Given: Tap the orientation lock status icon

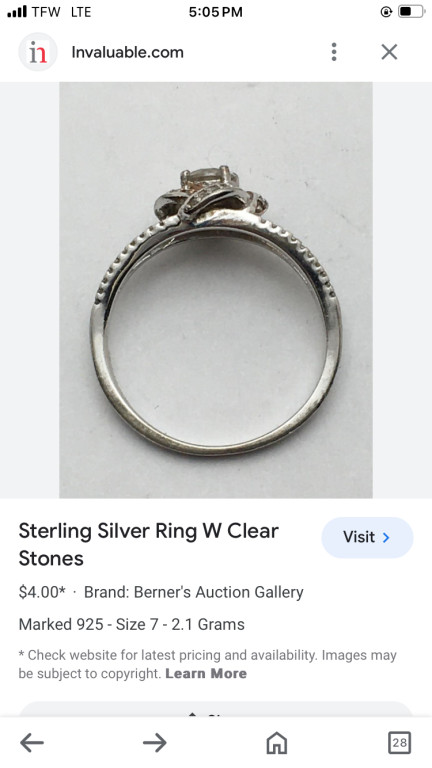Looking at the screenshot, I should [386, 11].
